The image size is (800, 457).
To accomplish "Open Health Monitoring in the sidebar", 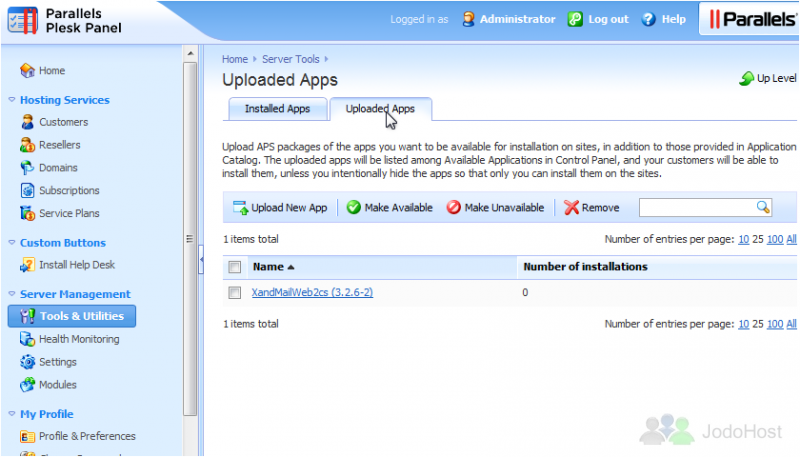I will tap(79, 339).
